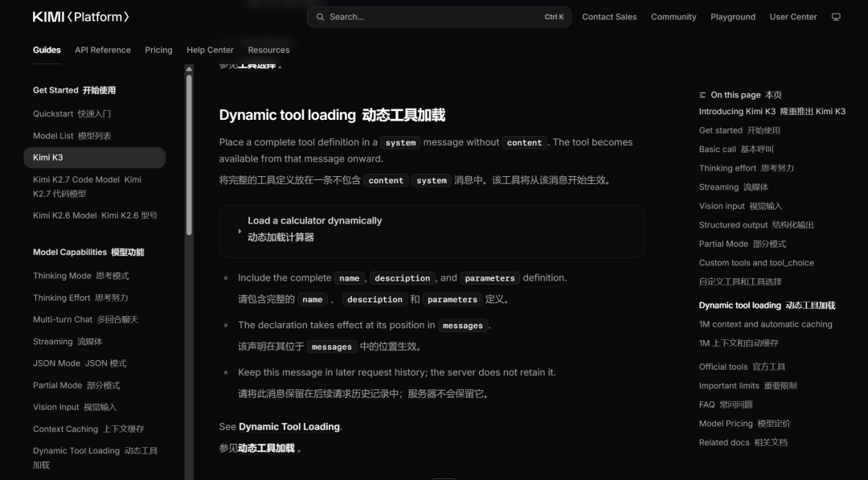Jump to Vision input in page outline
The width and height of the screenshot is (868, 480).
(741, 206)
